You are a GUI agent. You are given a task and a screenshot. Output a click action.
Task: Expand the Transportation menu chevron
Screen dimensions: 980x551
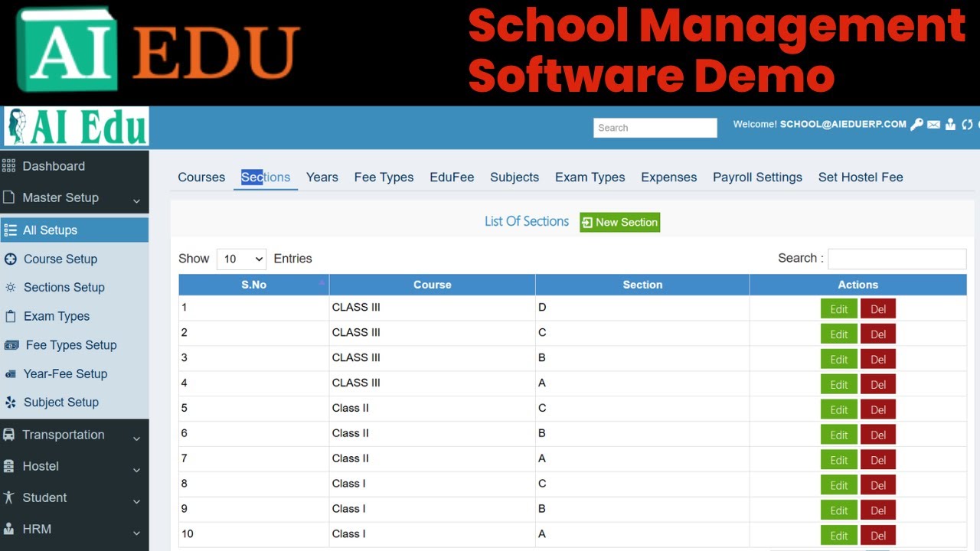(136, 439)
